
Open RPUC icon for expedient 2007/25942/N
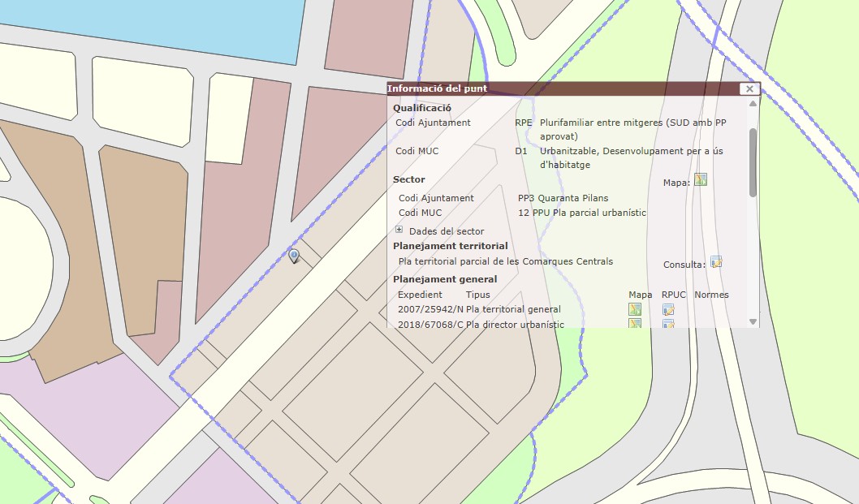click(668, 309)
